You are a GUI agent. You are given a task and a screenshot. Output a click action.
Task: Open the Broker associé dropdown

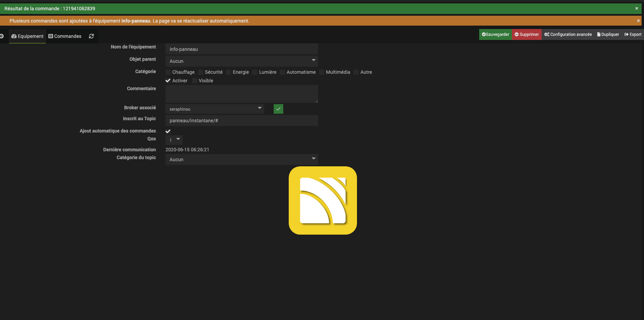(x=215, y=109)
